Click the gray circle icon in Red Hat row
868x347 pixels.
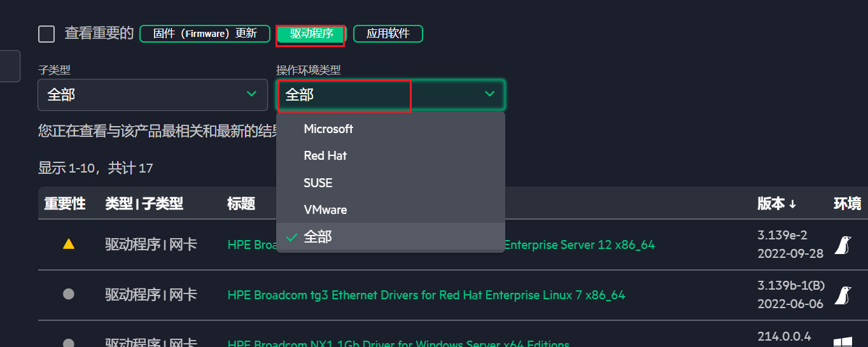coord(69,294)
